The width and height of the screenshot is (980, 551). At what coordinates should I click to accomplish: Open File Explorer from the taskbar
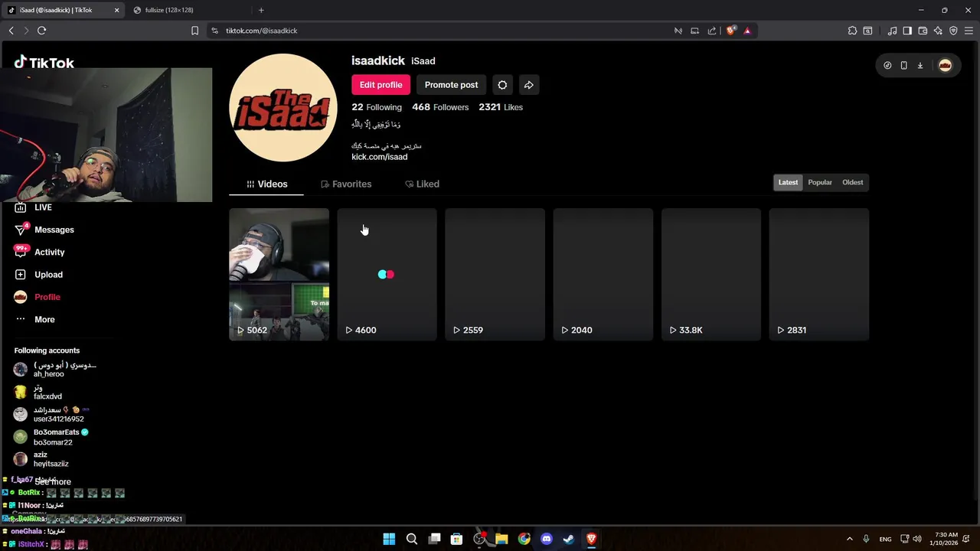(501, 539)
